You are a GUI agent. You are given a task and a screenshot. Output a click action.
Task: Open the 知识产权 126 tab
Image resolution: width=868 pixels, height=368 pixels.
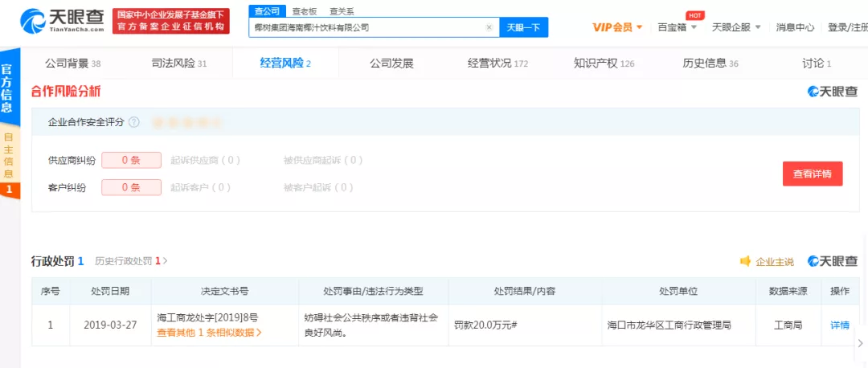coord(604,63)
